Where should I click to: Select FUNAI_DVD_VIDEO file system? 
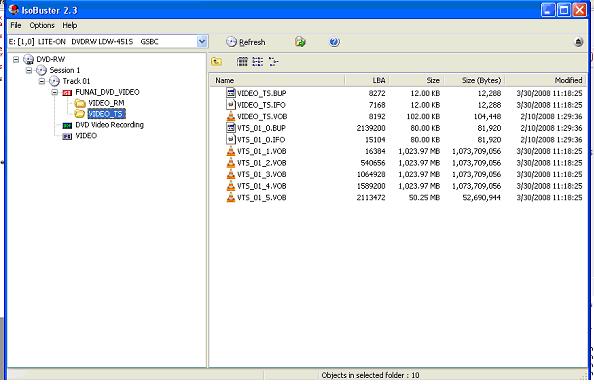pos(107,92)
